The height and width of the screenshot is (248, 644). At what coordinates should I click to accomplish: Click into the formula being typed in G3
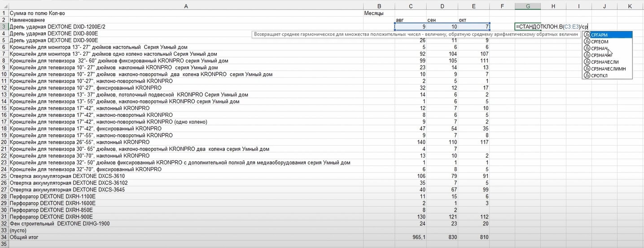pos(552,27)
